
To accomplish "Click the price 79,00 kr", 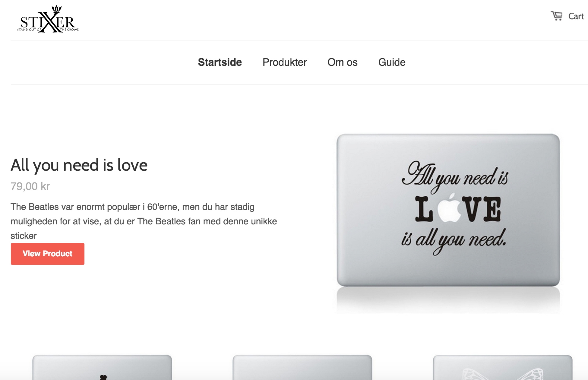I will pyautogui.click(x=30, y=186).
